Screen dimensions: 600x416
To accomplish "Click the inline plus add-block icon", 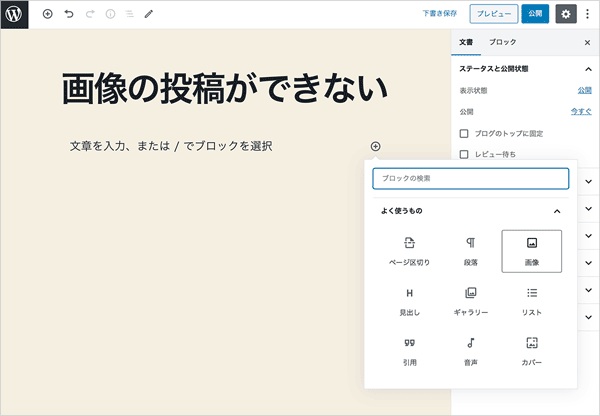I will point(375,146).
